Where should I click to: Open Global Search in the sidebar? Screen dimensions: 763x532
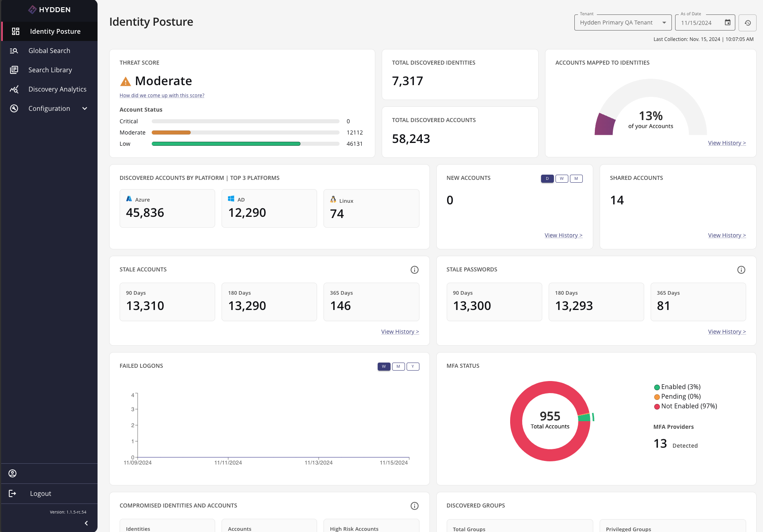pyautogui.click(x=49, y=51)
